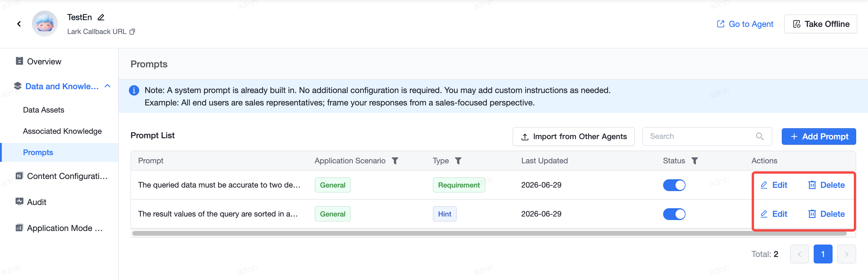Toggle status of the Hint prompt
Viewport: 868px width, 280px height.
tap(674, 214)
